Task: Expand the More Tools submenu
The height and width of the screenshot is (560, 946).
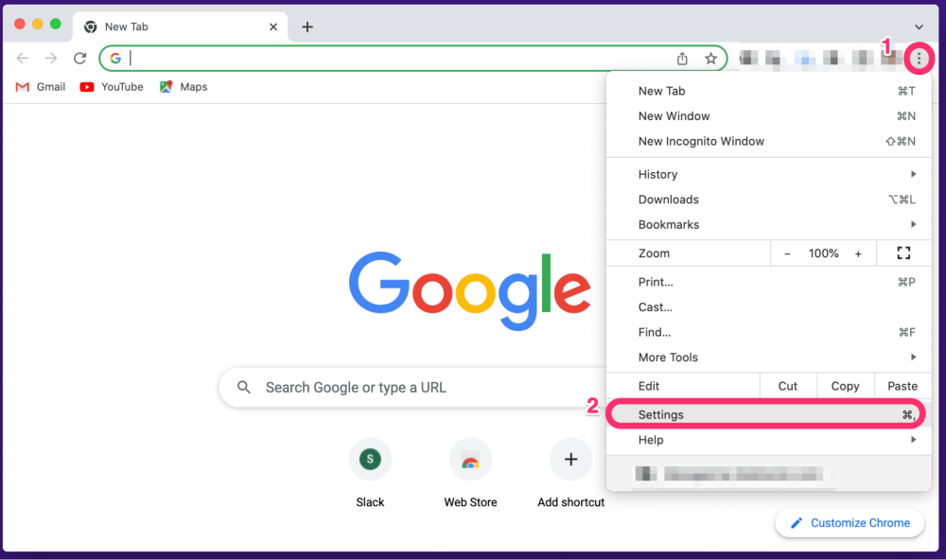Action: point(768,358)
